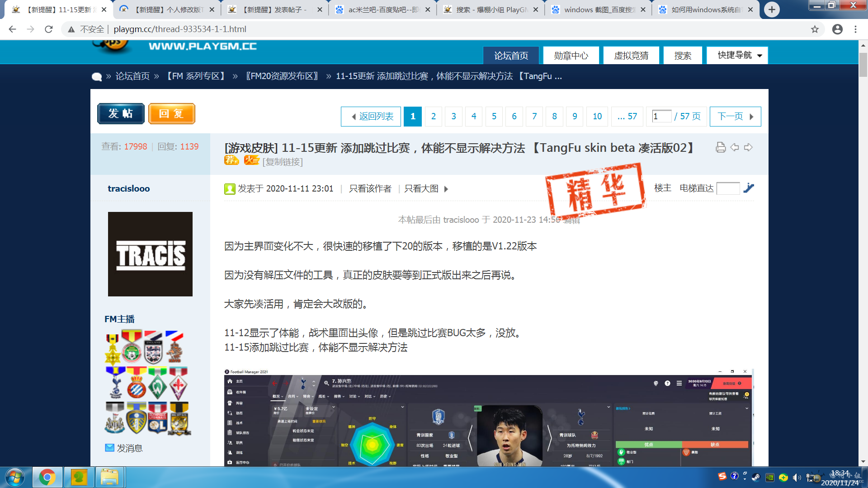The image size is (868, 488).
Task: Click the hot thread badge icon
Action: 251,160
